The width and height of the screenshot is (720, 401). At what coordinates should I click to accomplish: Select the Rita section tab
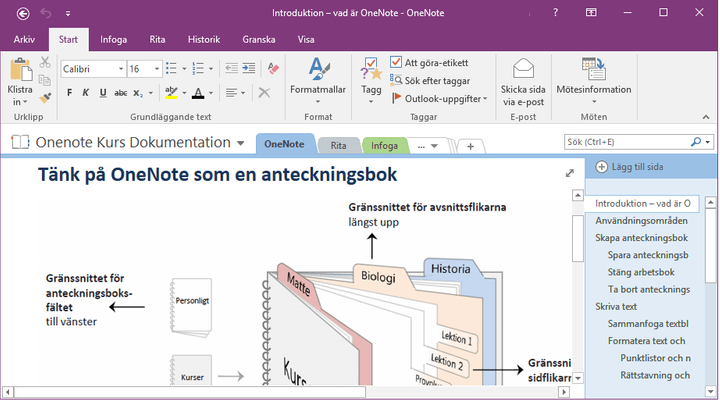point(338,146)
